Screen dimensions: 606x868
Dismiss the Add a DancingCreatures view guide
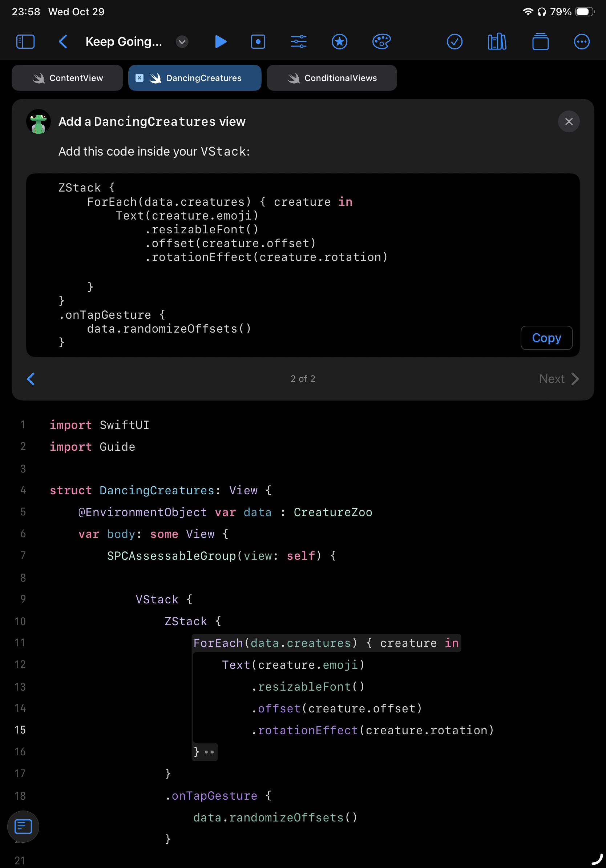[x=569, y=121]
